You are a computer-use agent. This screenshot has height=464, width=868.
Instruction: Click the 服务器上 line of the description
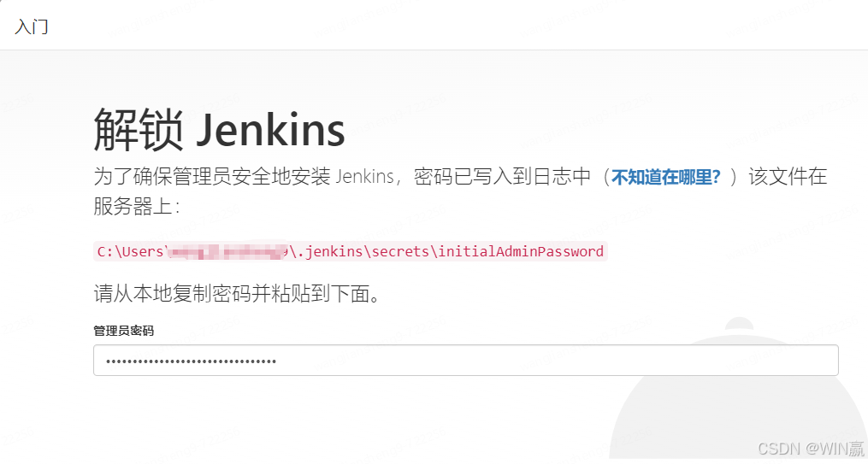click(137, 206)
